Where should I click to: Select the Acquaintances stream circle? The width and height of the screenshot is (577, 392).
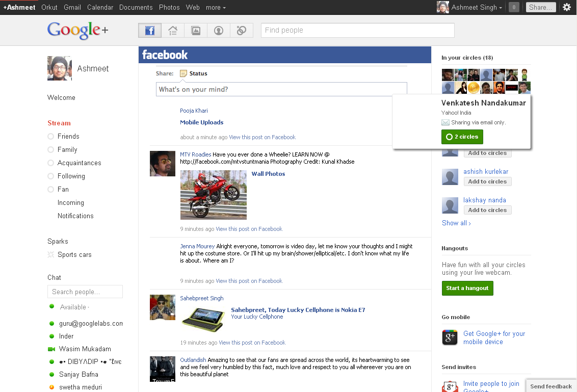tap(51, 163)
